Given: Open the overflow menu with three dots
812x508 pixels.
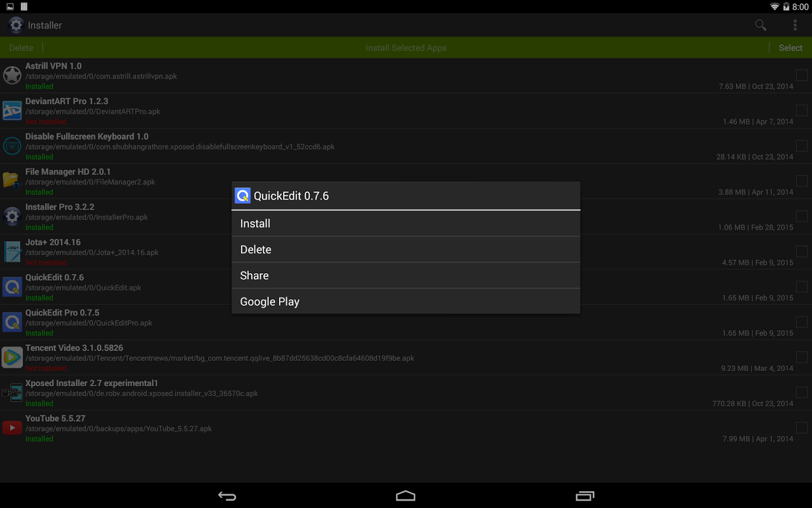Looking at the screenshot, I should pos(795,25).
